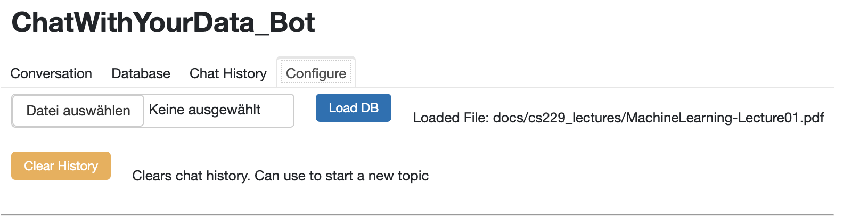Click the 'Loaded File:' label text

tap(451, 118)
